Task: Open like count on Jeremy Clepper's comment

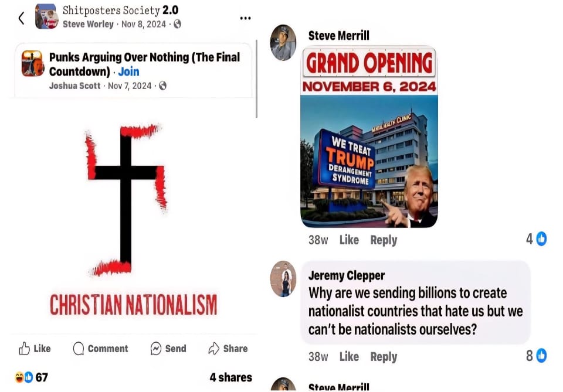Action: [537, 356]
